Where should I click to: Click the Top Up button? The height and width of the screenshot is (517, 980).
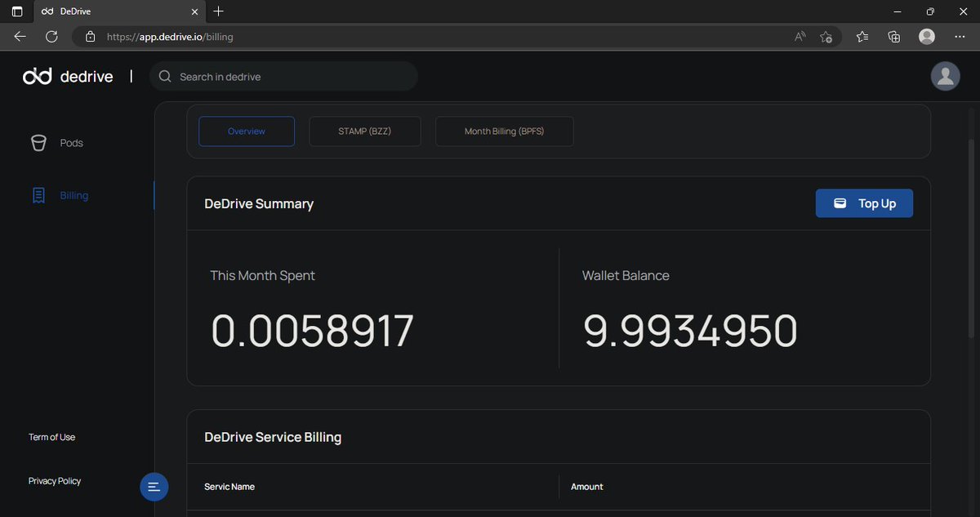pyautogui.click(x=864, y=203)
